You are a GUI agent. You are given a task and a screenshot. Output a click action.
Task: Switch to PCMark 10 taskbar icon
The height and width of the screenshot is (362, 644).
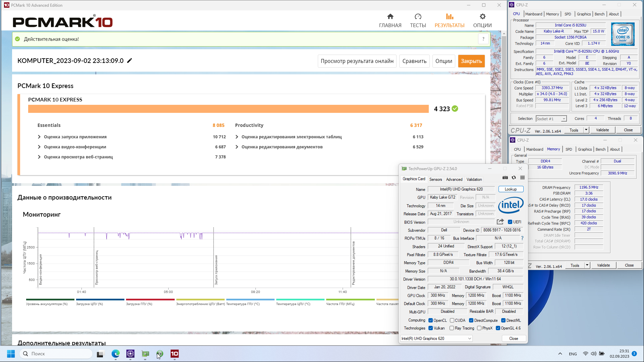click(x=175, y=354)
